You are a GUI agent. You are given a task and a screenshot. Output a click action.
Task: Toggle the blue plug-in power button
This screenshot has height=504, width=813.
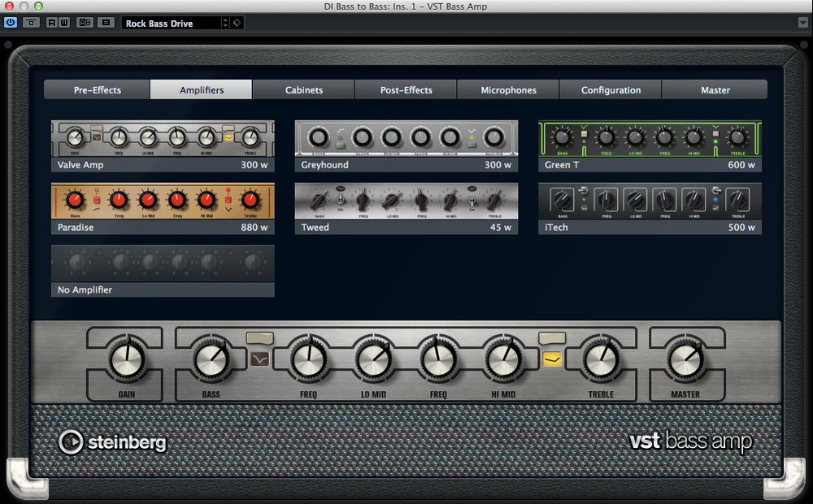[x=11, y=23]
